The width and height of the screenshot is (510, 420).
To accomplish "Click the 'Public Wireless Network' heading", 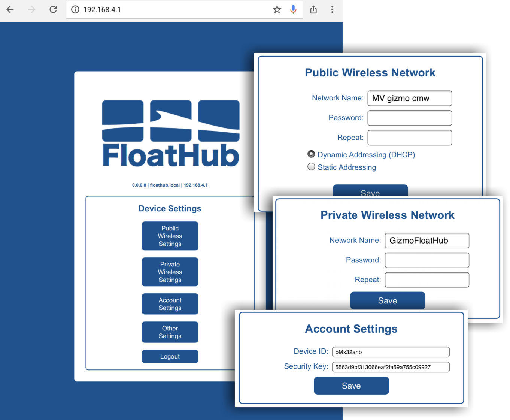I will click(x=370, y=73).
